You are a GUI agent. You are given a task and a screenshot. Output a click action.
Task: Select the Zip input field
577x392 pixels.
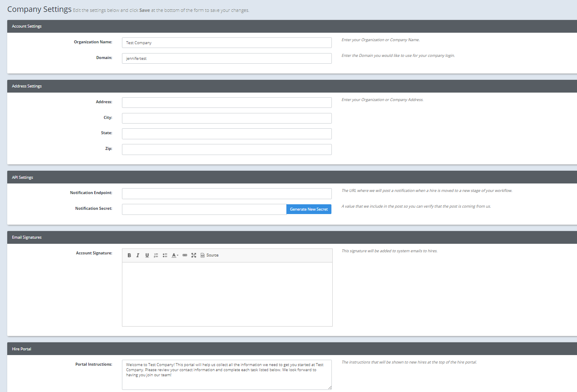click(227, 149)
